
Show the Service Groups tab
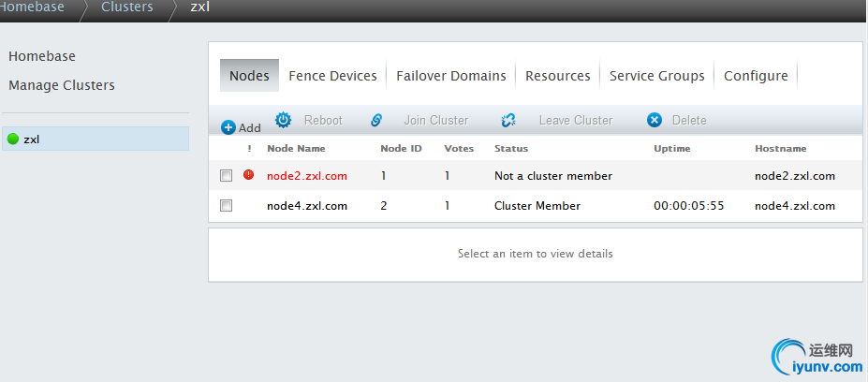coord(656,76)
